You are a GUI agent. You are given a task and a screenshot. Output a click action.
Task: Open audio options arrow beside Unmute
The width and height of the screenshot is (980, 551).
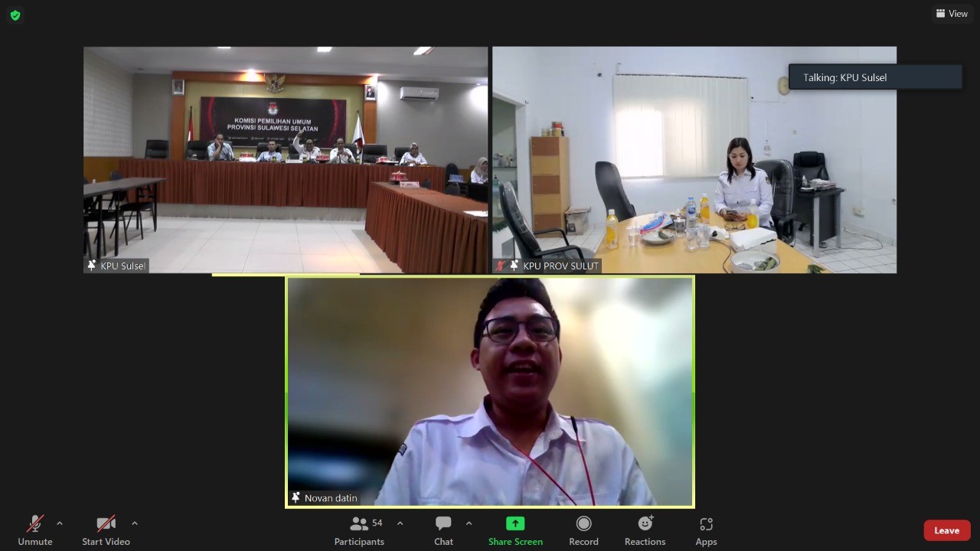[60, 523]
